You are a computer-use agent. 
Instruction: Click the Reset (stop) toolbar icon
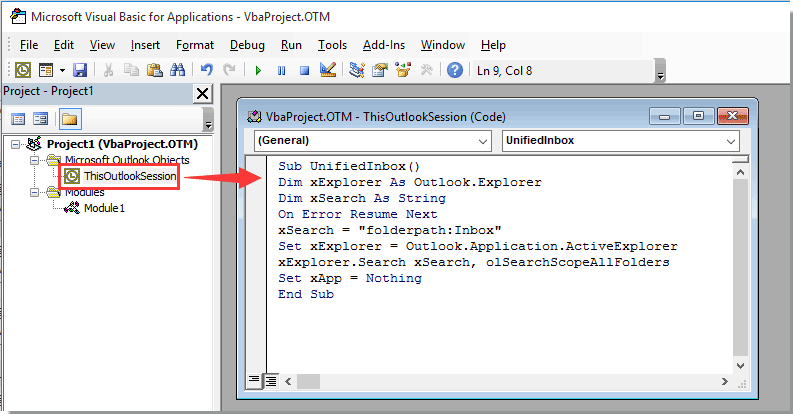coord(303,70)
